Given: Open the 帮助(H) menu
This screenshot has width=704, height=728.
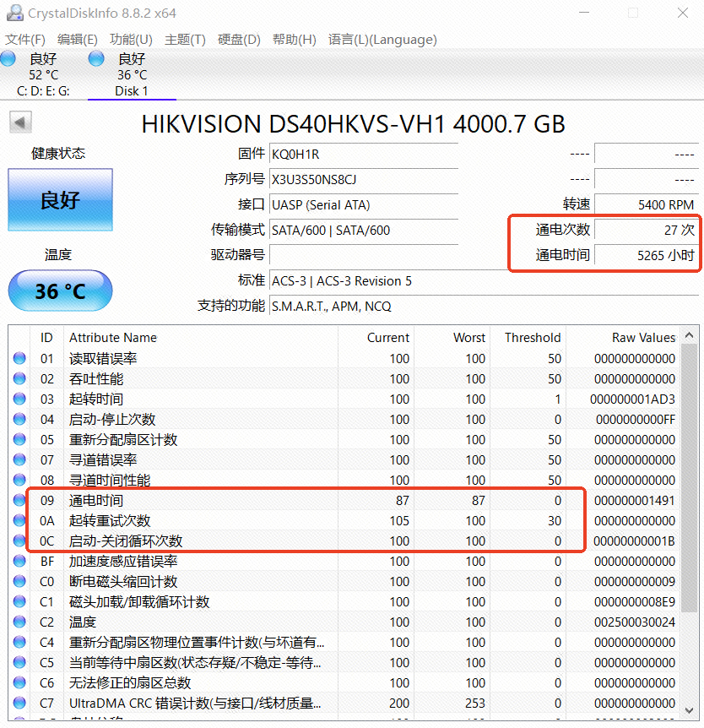Looking at the screenshot, I should click(x=295, y=40).
